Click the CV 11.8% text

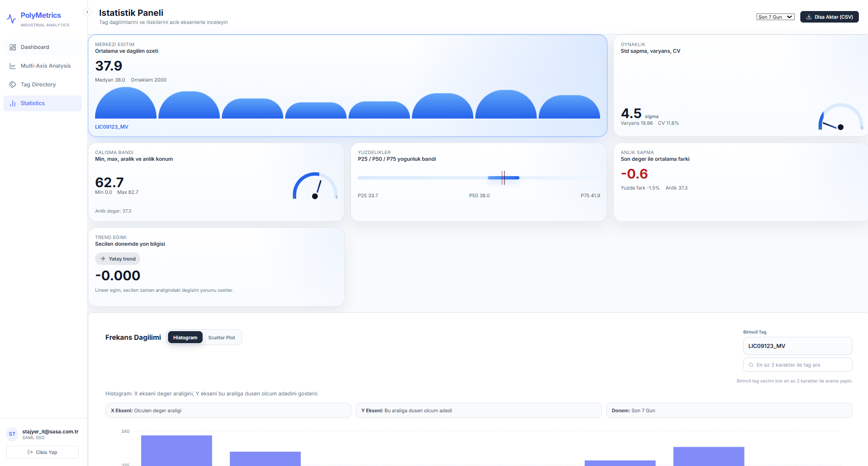tap(668, 123)
